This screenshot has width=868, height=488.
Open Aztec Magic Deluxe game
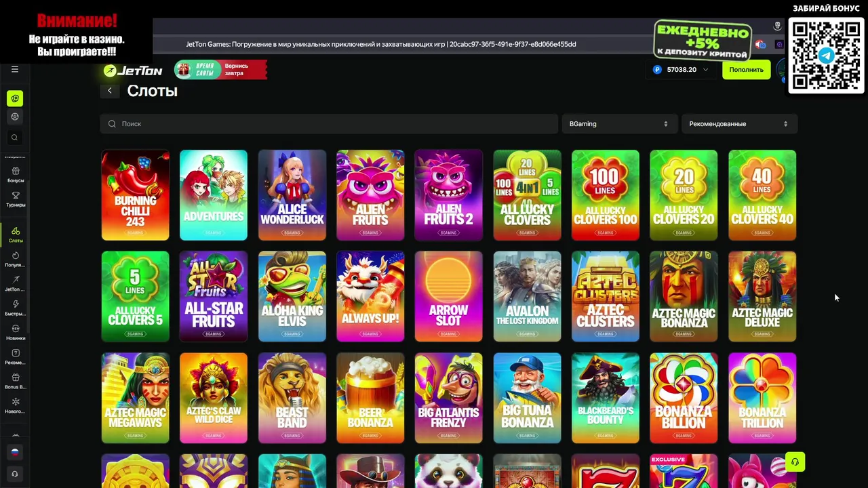762,296
